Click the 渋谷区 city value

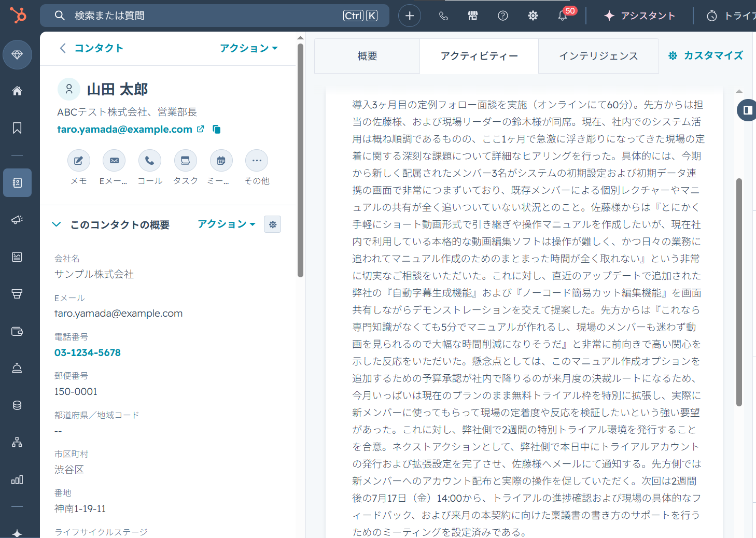69,470
